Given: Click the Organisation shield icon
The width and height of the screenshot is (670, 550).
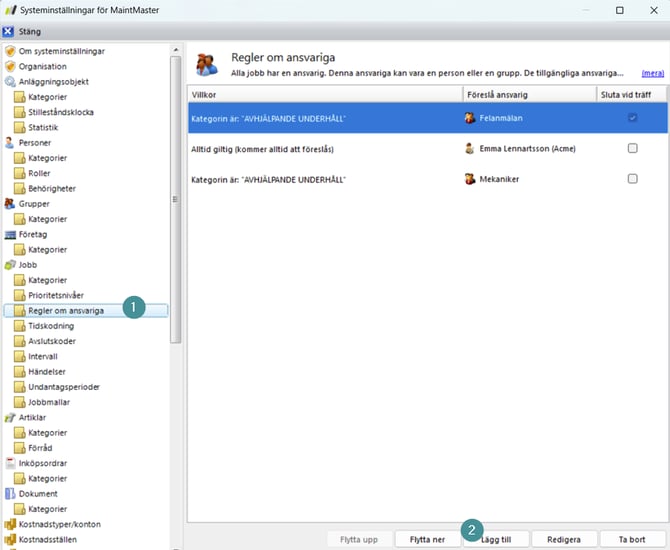Looking at the screenshot, I should [10, 67].
